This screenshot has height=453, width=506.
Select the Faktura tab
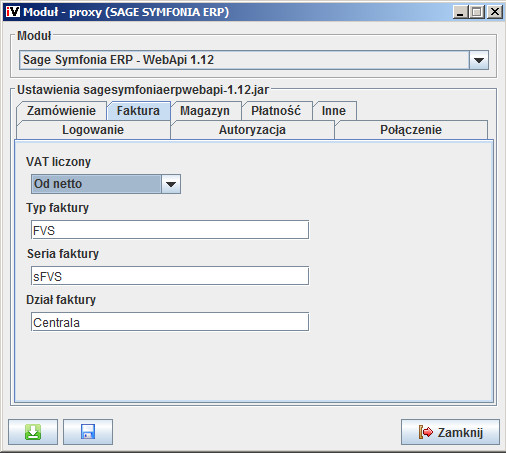point(138,111)
